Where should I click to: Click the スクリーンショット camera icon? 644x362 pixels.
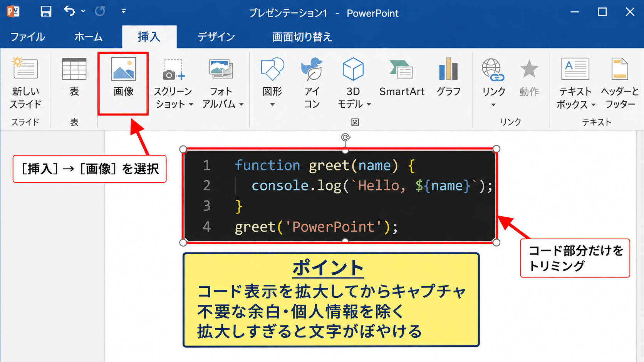click(174, 70)
